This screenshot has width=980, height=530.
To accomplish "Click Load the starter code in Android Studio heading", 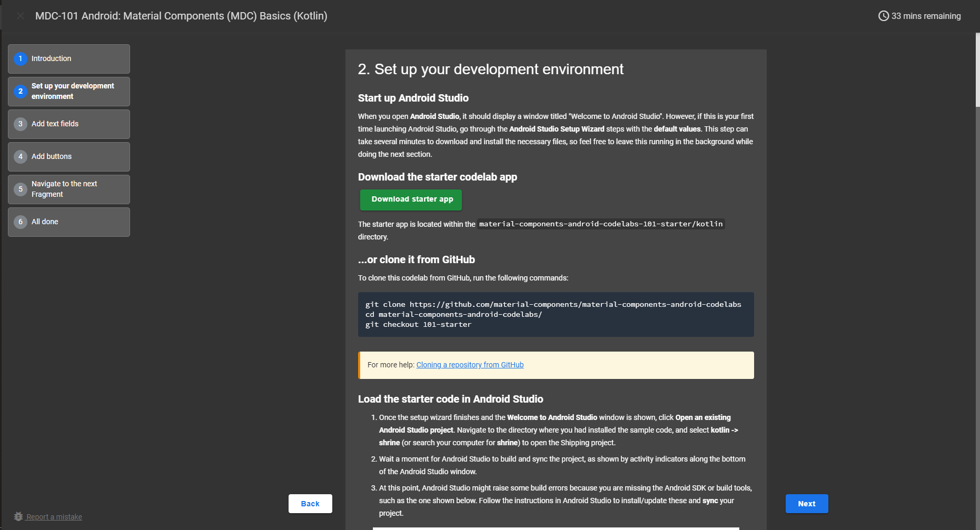I will click(x=451, y=399).
